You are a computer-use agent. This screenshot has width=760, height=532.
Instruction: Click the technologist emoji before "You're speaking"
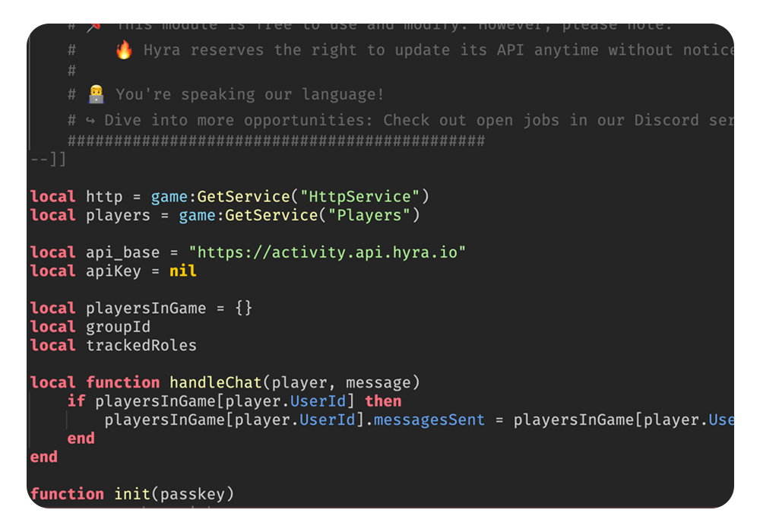[96, 95]
